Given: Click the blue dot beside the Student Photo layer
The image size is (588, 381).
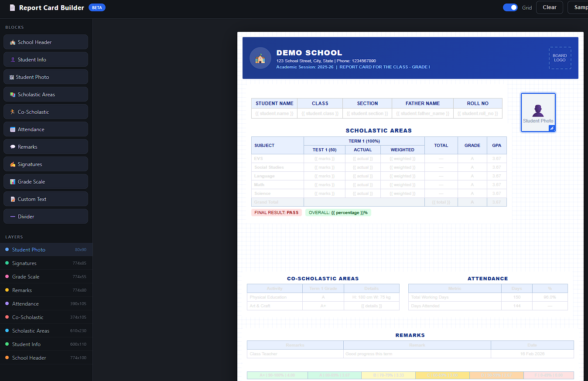Looking at the screenshot, I should [x=6, y=249].
